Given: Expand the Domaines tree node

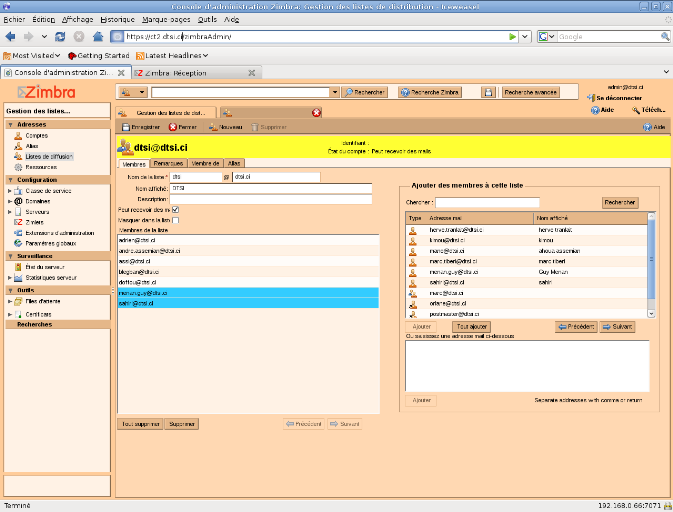Looking at the screenshot, I should coord(9,201).
